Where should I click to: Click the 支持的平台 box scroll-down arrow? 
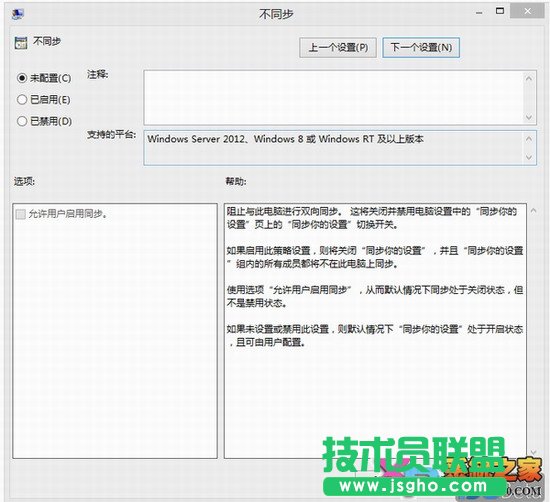529,158
